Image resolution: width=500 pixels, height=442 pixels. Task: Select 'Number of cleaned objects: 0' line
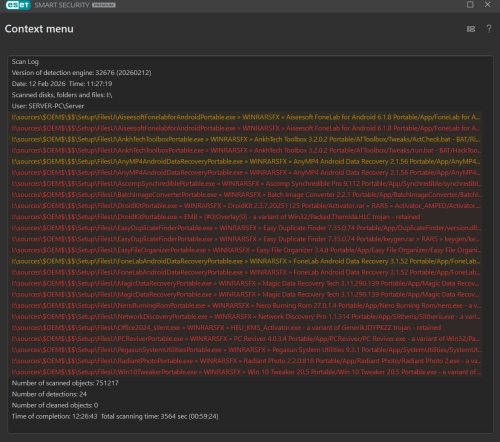pyautogui.click(x=55, y=405)
